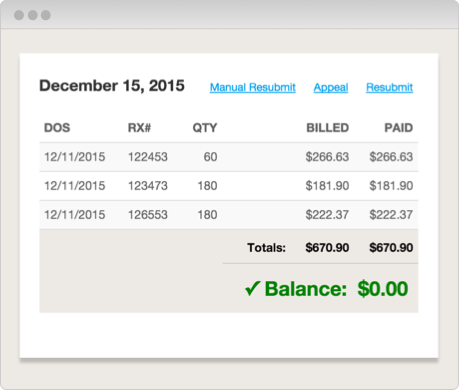Click the RX# column header
The height and width of the screenshot is (390, 459).
click(139, 128)
